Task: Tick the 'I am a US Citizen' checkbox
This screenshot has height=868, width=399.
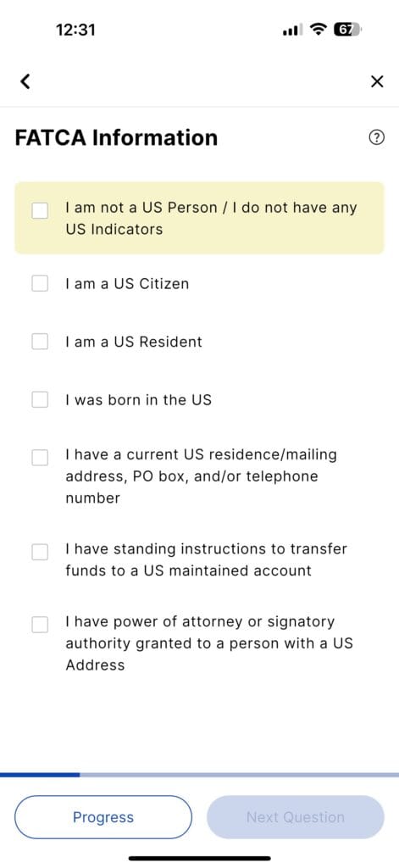Action: [40, 283]
